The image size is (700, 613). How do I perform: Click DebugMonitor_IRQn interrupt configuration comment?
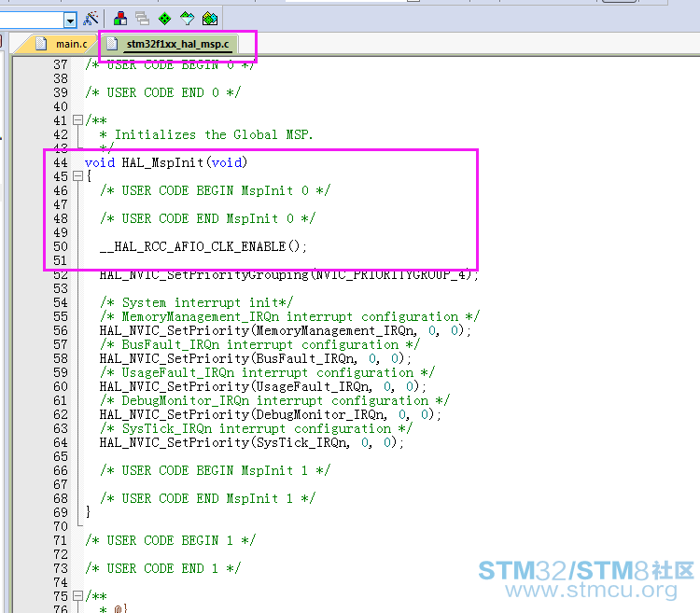[275, 400]
